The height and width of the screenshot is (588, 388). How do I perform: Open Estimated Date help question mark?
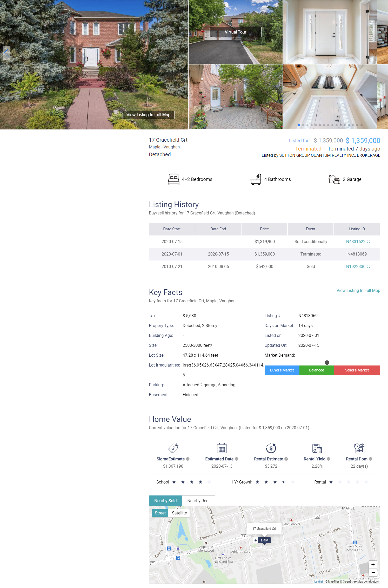237,459
